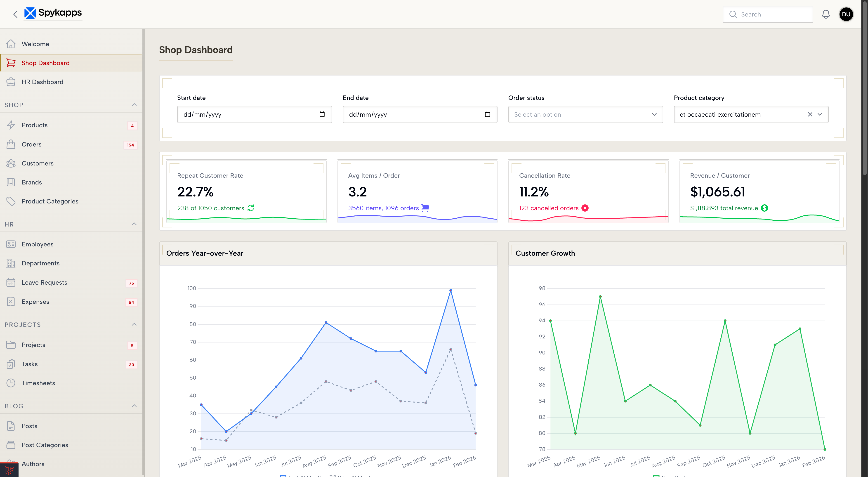
Task: Open the Customers page link
Action: click(x=37, y=163)
